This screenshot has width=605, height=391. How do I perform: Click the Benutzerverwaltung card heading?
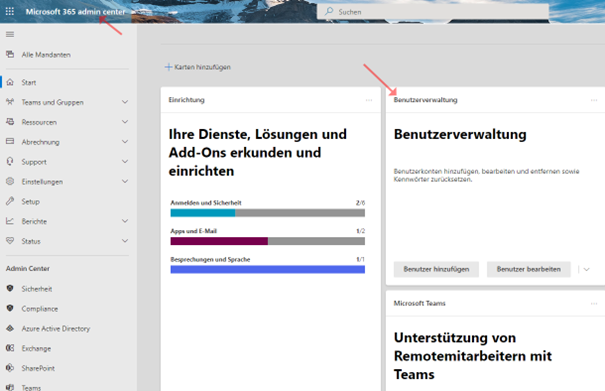(460, 134)
